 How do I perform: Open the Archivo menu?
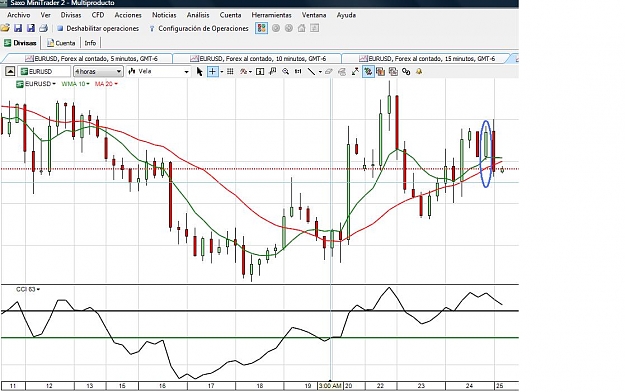point(19,15)
